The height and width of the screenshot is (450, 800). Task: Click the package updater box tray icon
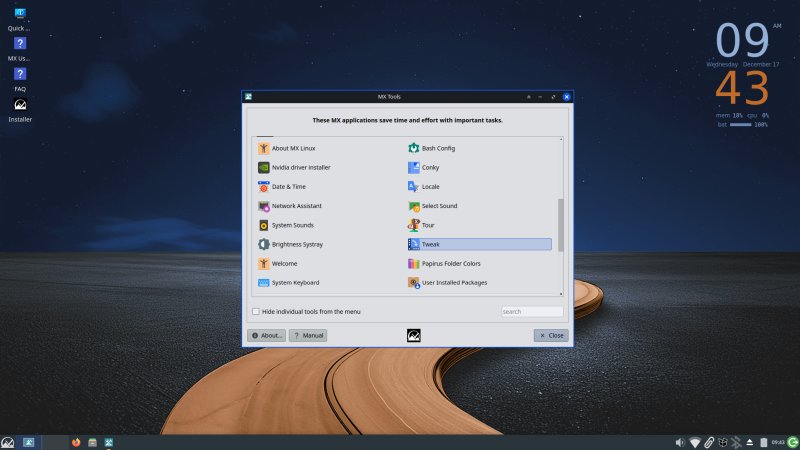click(x=722, y=442)
